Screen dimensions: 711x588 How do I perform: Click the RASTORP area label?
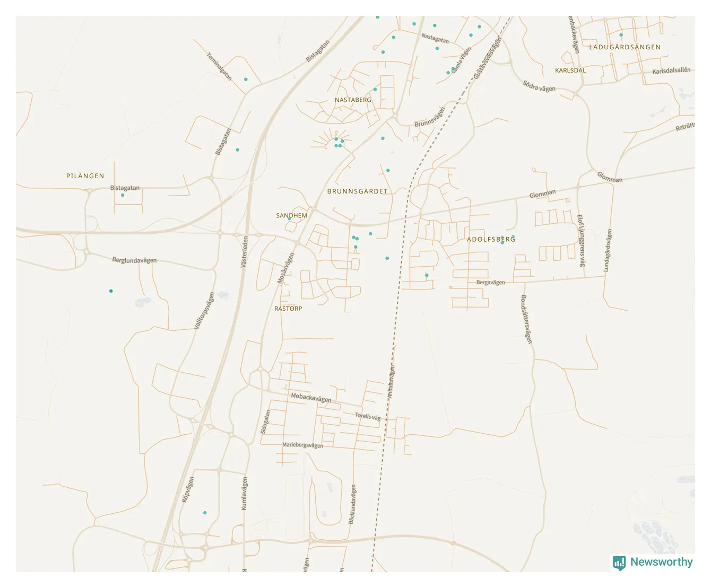pyautogui.click(x=288, y=309)
